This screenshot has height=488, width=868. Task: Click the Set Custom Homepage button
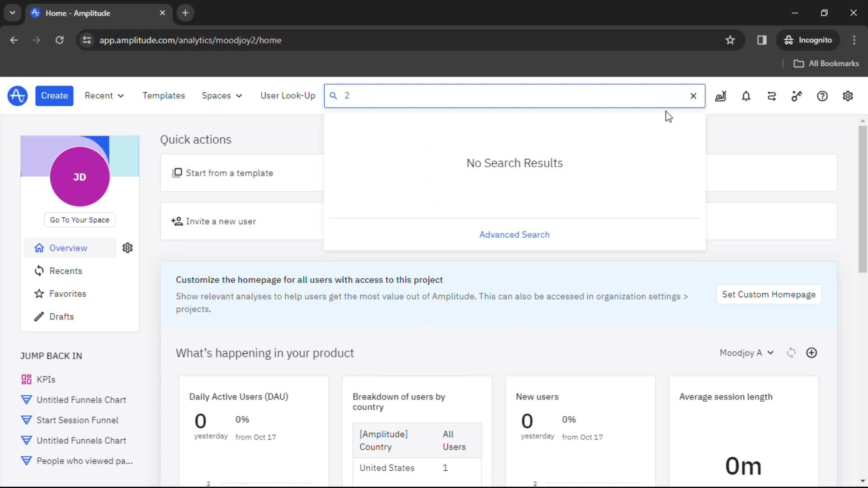pos(769,294)
